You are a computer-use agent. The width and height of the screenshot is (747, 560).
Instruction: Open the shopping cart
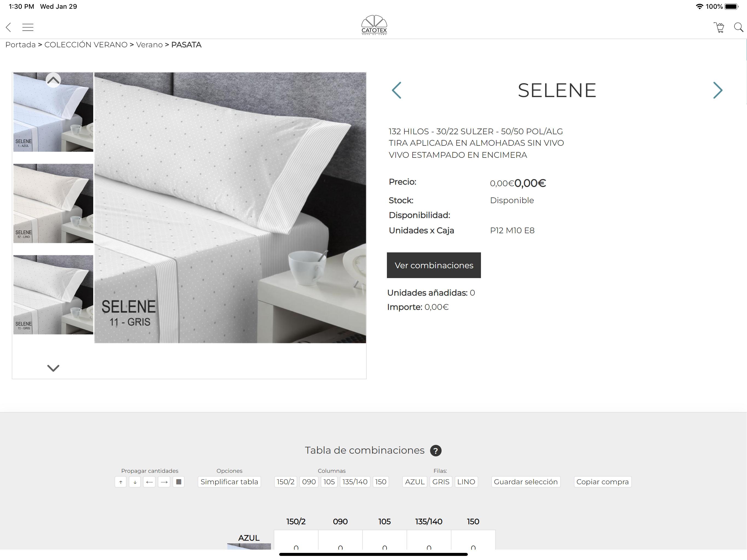719,27
